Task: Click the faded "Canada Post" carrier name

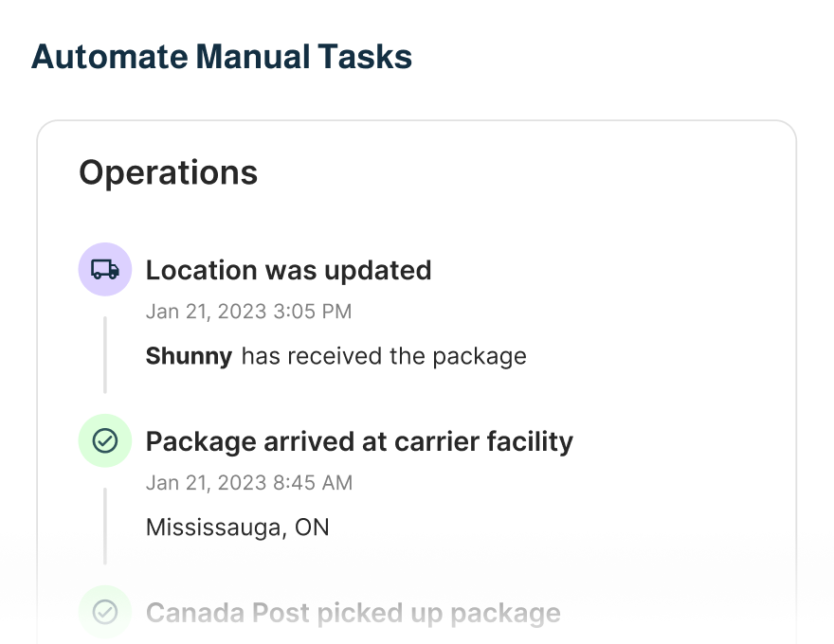Action: point(212,613)
